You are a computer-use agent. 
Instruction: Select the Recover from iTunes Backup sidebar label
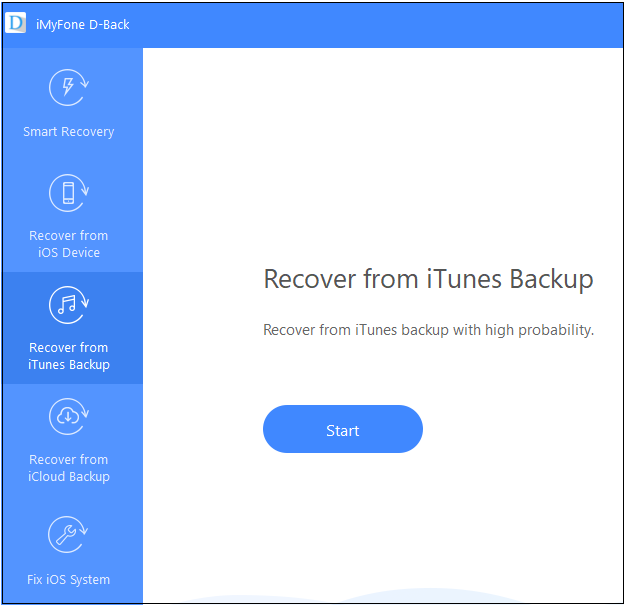[x=68, y=356]
